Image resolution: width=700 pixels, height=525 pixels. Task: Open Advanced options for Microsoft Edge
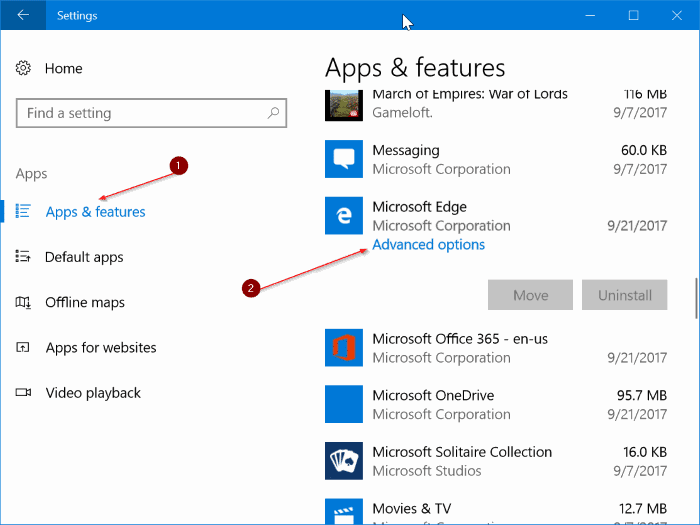coord(429,245)
